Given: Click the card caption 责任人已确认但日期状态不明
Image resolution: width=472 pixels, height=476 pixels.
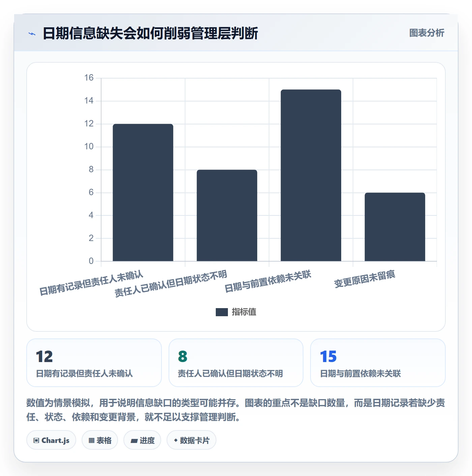Looking at the screenshot, I should (x=230, y=374).
